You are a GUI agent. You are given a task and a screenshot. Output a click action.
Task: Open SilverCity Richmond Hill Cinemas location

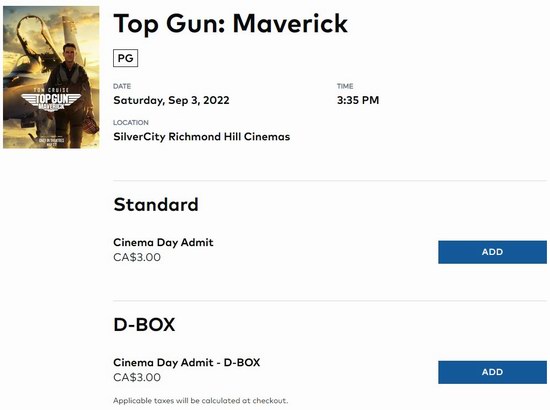(202, 136)
